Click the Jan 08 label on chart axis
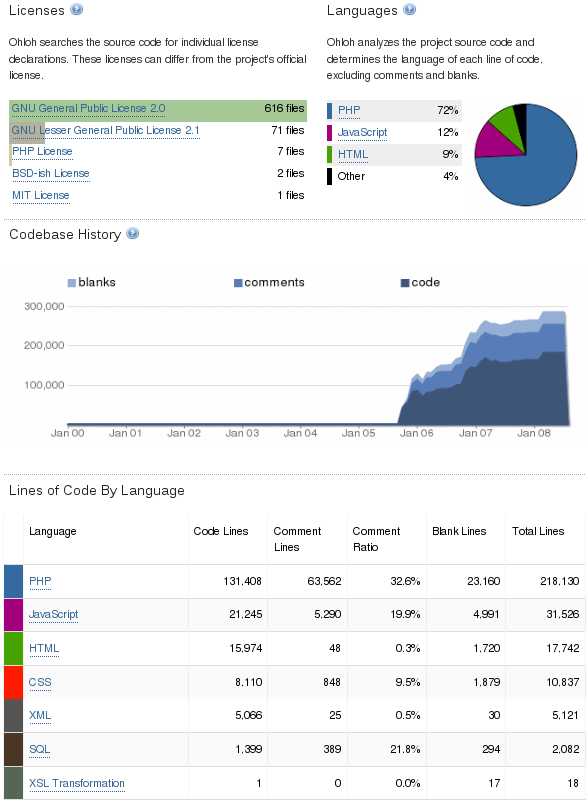This screenshot has height=807, width=587. point(533,433)
